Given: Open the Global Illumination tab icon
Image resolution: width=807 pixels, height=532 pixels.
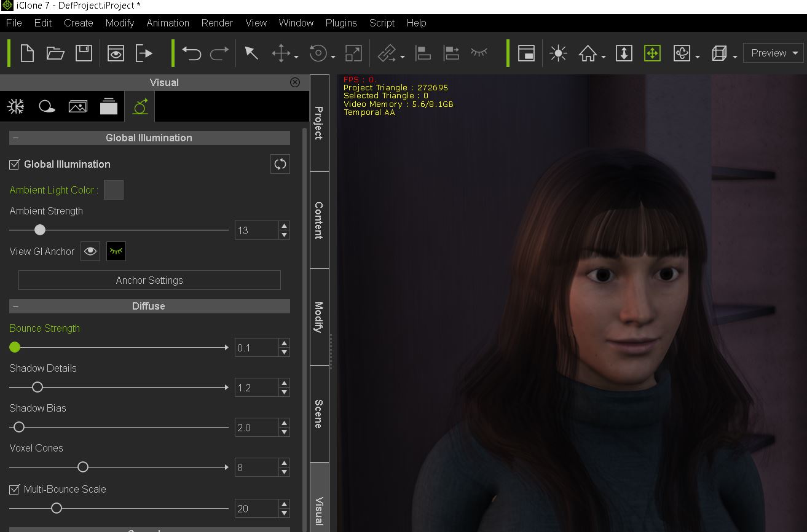Looking at the screenshot, I should [140, 106].
